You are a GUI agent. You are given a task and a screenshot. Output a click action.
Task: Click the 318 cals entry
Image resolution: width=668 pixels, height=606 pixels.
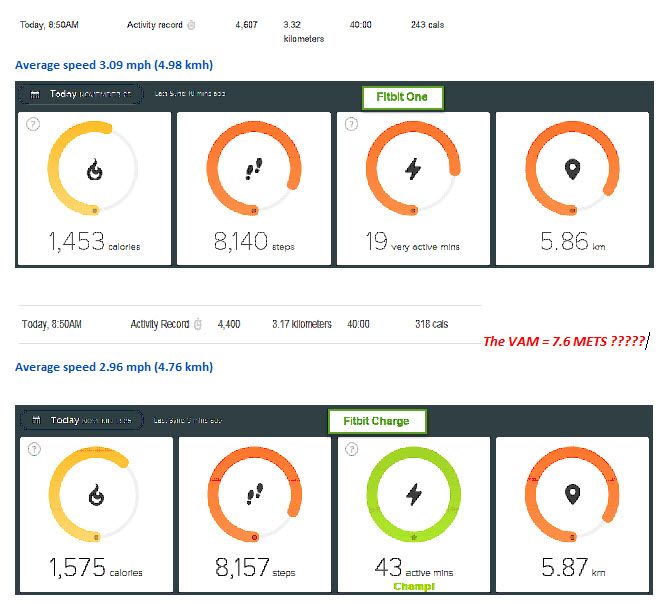click(432, 324)
